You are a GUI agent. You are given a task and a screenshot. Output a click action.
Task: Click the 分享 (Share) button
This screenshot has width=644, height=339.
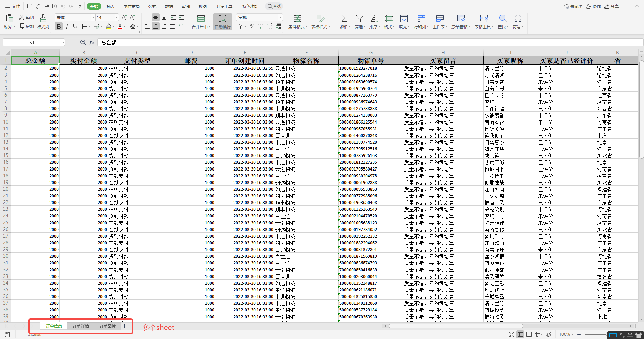tap(611, 6)
